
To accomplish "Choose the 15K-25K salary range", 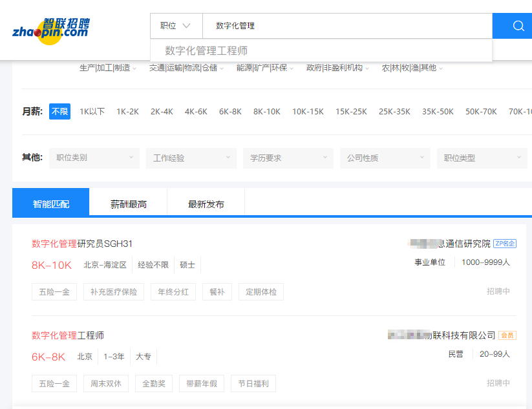I will point(351,112).
